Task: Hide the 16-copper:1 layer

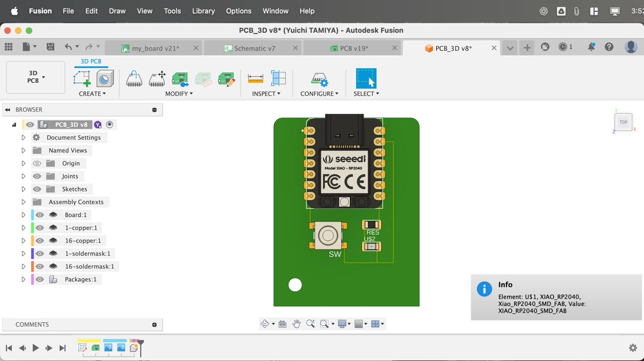Action: click(x=40, y=240)
